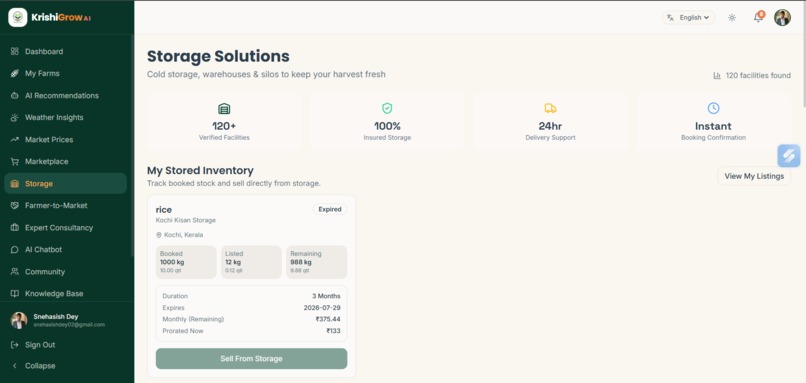
Task: Click the 120 facilities found chart icon
Action: coord(717,76)
